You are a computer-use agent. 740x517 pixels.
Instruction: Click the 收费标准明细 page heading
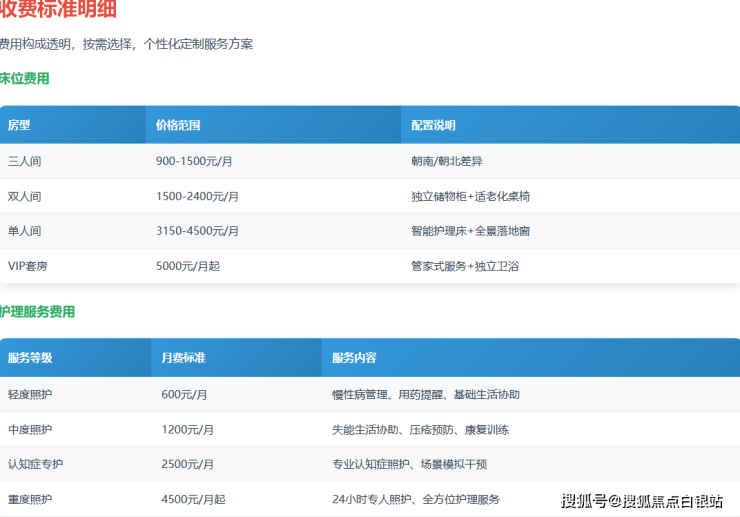point(58,11)
